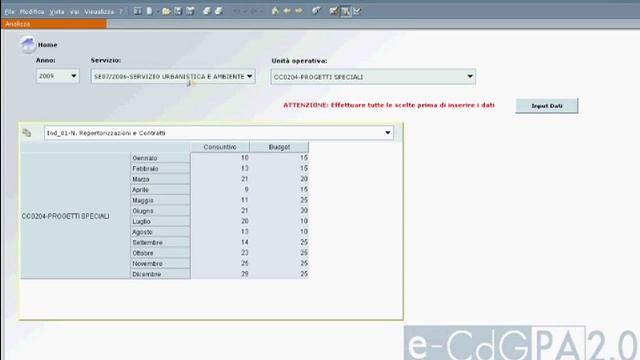This screenshot has width=640, height=360.
Task: Click the home (house) toolbar icon
Action: [x=275, y=11]
